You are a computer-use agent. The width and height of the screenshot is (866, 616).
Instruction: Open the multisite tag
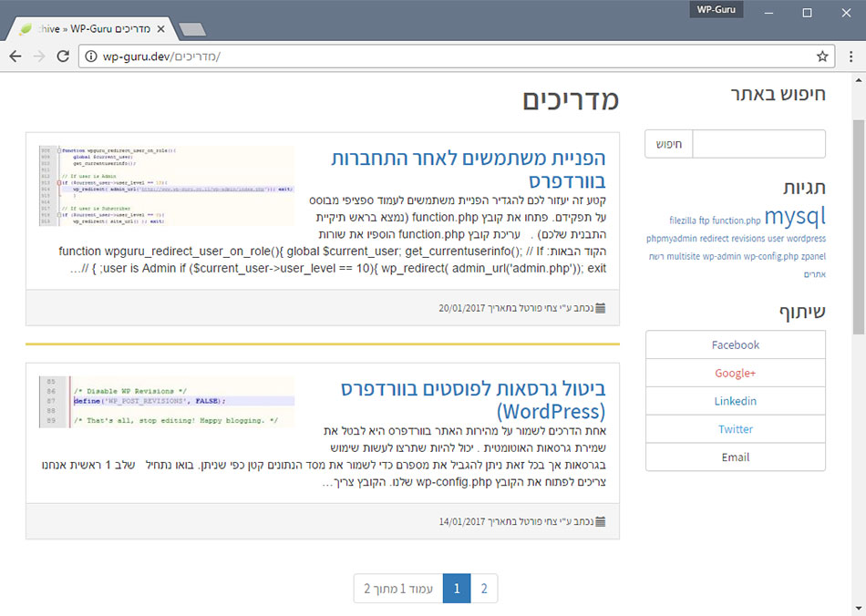coord(683,256)
